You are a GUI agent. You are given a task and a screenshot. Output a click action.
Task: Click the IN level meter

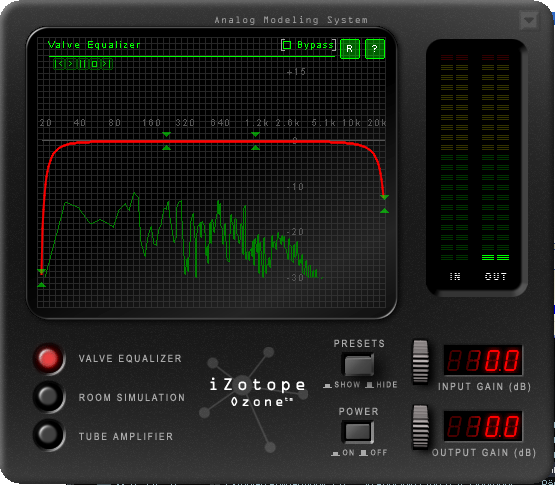454,158
